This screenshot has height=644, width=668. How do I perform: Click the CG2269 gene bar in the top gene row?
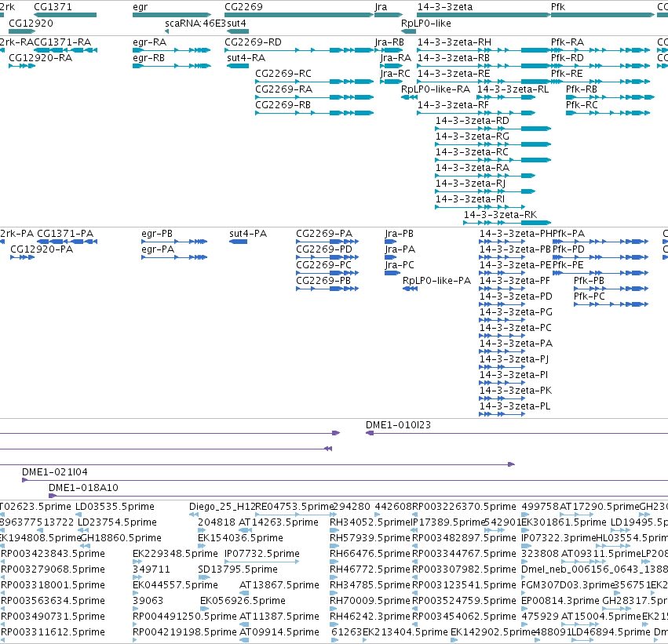298,15
